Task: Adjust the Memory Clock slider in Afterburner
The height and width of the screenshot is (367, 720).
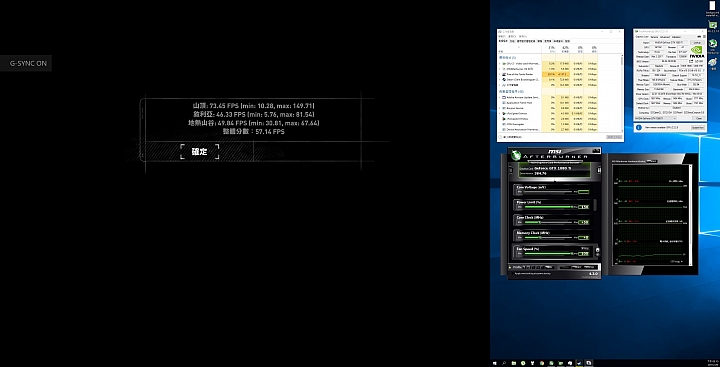Action: click(x=548, y=237)
